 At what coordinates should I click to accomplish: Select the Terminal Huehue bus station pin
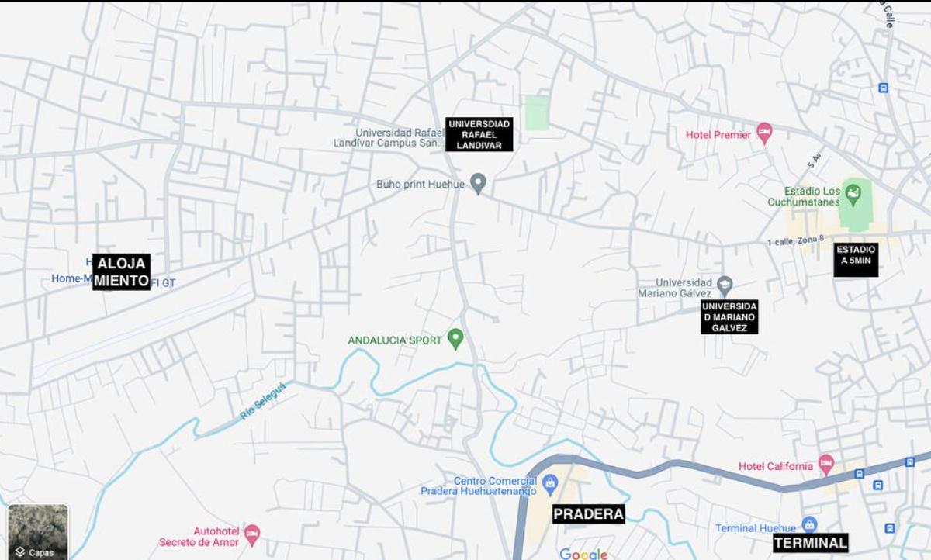click(809, 525)
